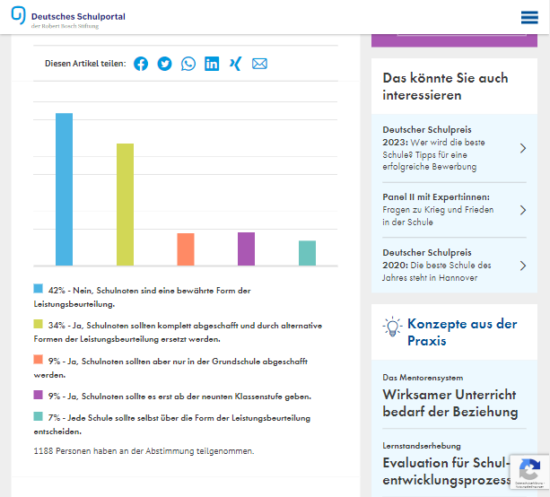Share article by email envelope icon
The height and width of the screenshot is (497, 550).
(260, 64)
